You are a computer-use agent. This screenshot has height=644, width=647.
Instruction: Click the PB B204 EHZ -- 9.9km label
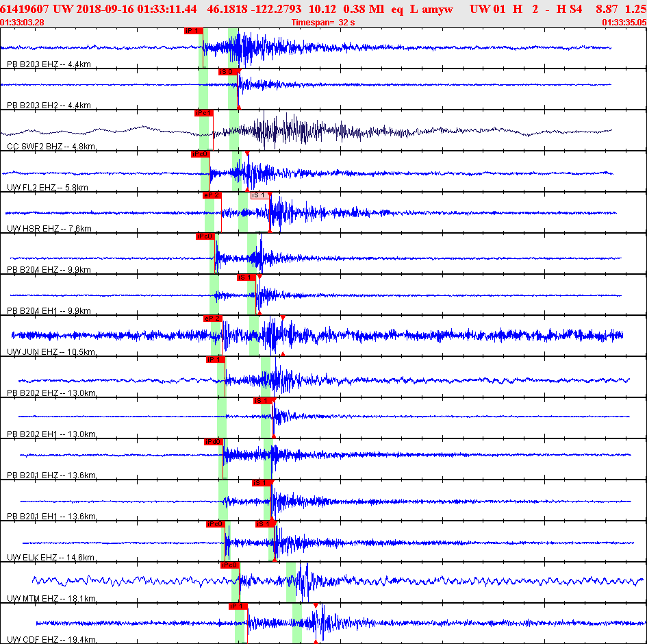(49, 269)
